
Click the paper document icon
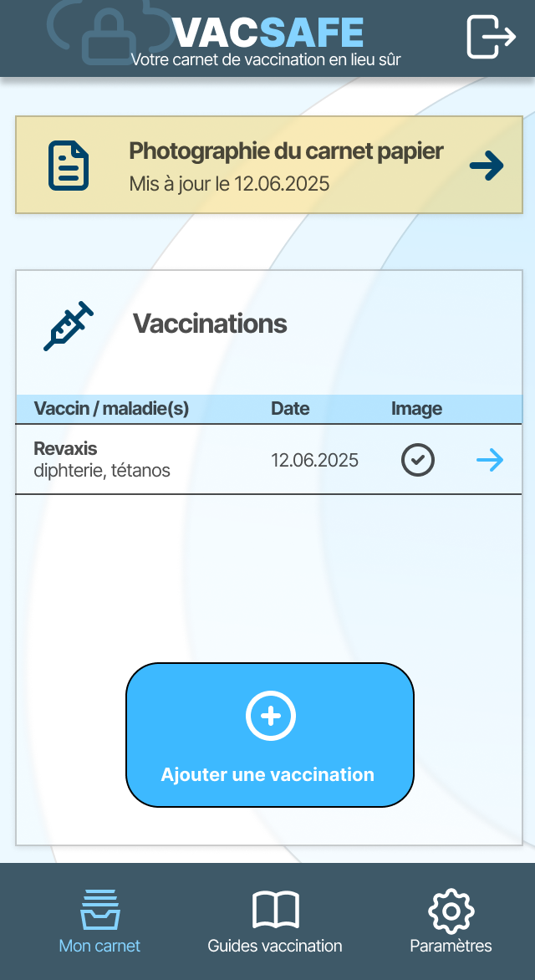69,166
